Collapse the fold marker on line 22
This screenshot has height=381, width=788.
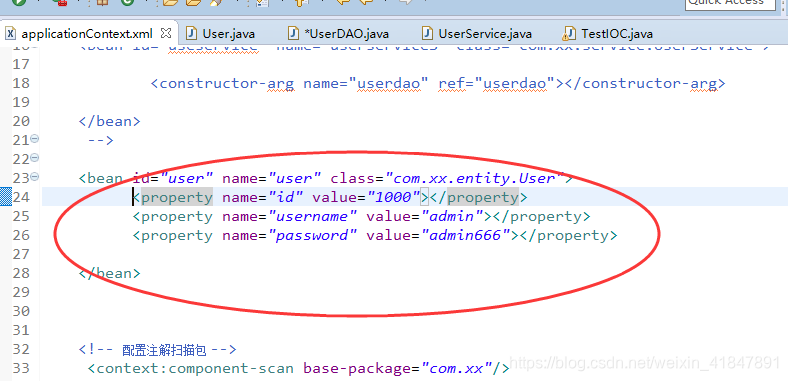pos(35,158)
